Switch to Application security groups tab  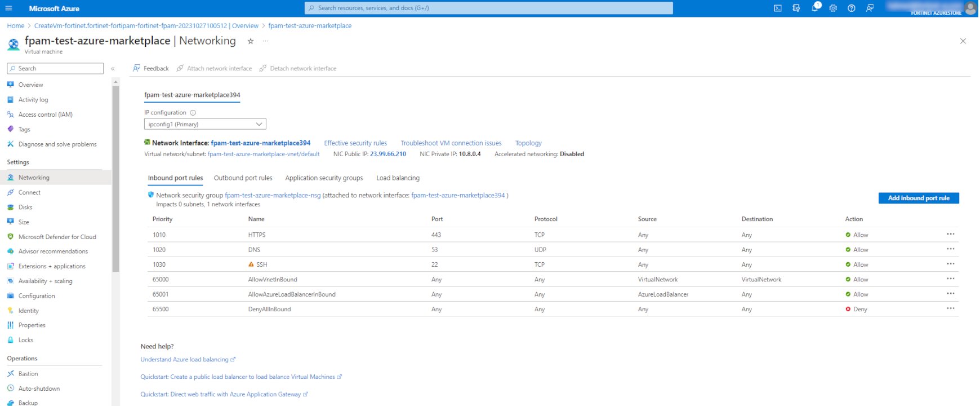(x=324, y=178)
